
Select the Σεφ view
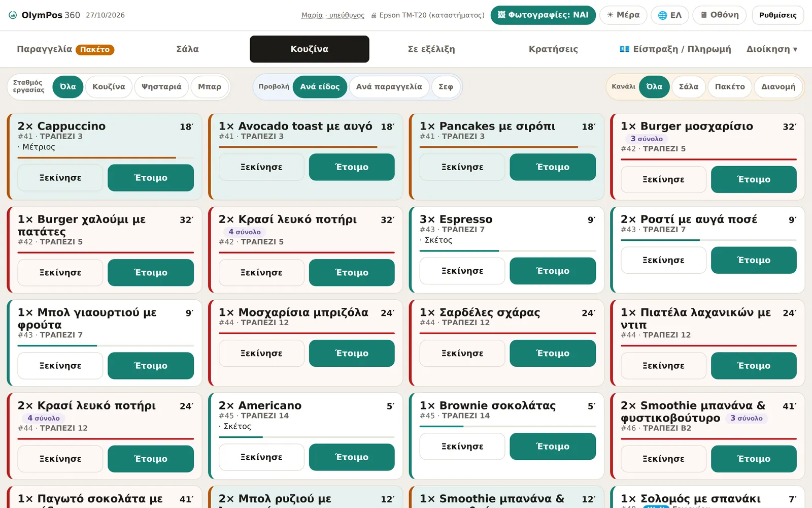coord(446,87)
